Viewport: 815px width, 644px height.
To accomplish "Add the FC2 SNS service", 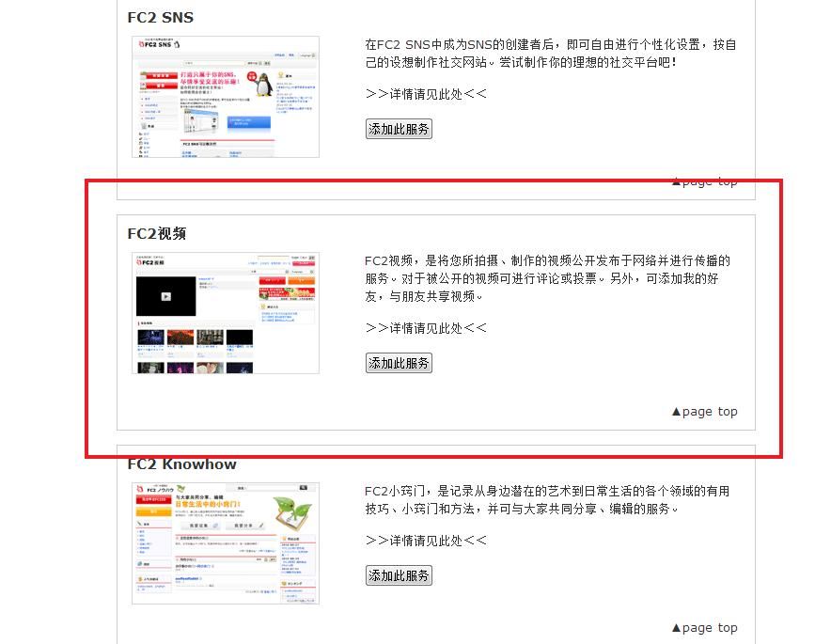I will click(x=399, y=129).
